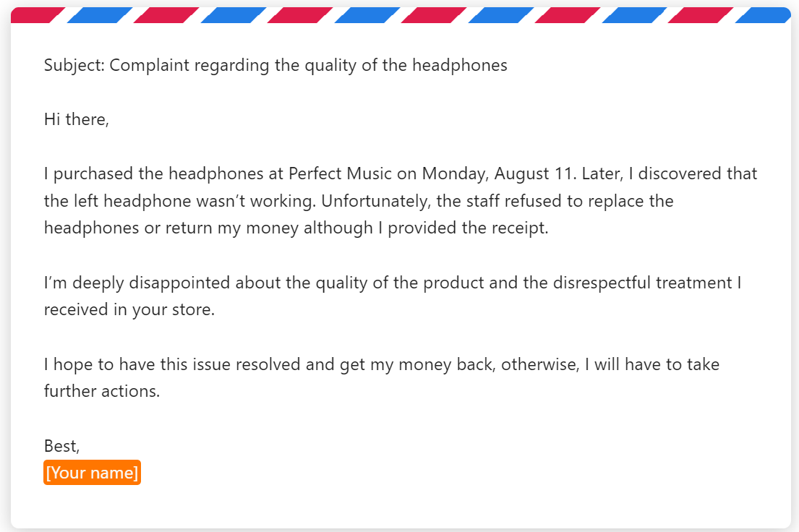Click the 'Subject:' label
799x532 pixels.
coord(74,65)
